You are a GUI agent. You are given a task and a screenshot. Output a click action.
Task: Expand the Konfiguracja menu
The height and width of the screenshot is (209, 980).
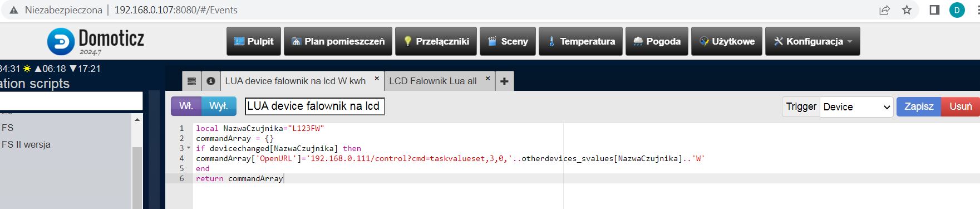(x=812, y=41)
